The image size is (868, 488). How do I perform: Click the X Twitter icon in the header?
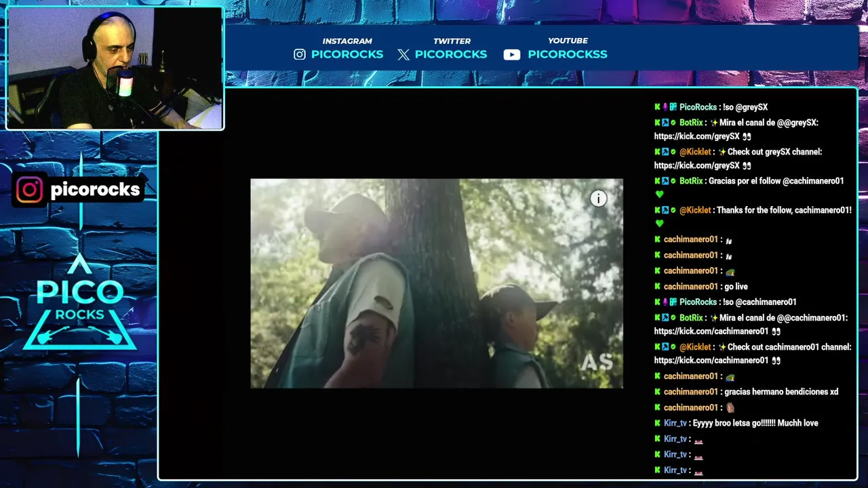tap(403, 55)
